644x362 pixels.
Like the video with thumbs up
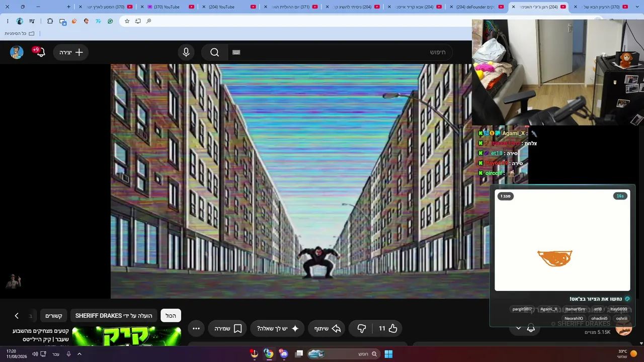pos(388,328)
